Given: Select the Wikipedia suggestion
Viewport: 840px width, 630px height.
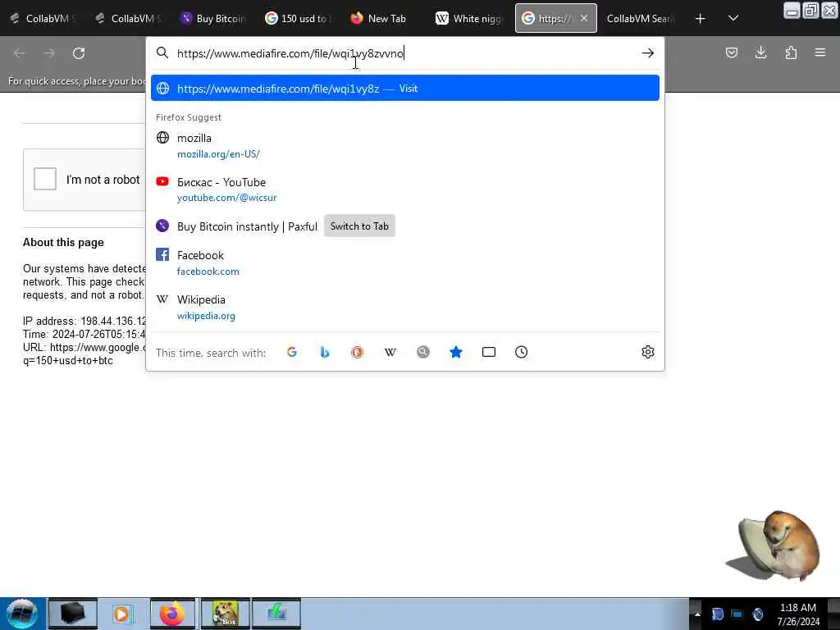Looking at the screenshot, I should (x=405, y=308).
